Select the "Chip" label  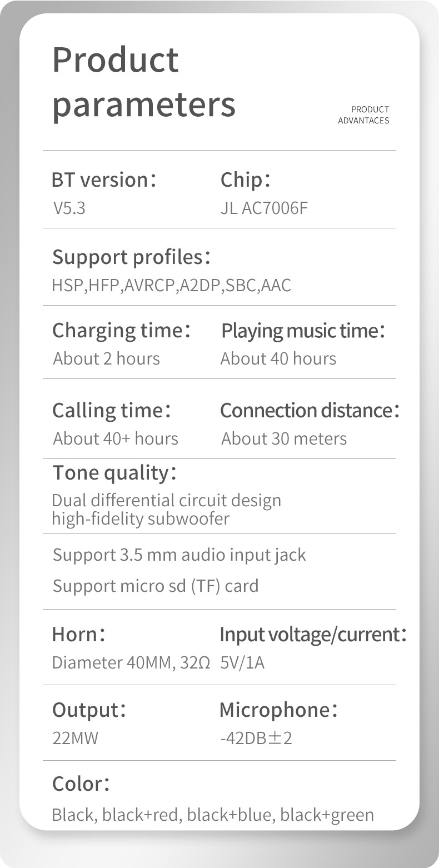245,180
